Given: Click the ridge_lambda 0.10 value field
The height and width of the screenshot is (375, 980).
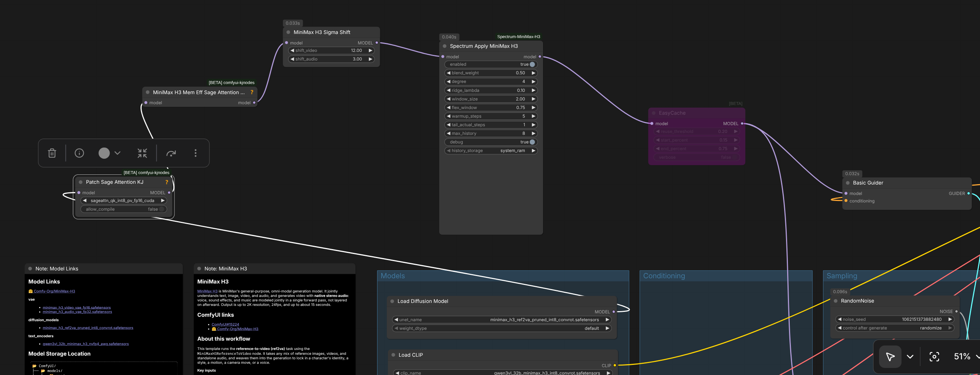Looking at the screenshot, I should tap(491, 90).
